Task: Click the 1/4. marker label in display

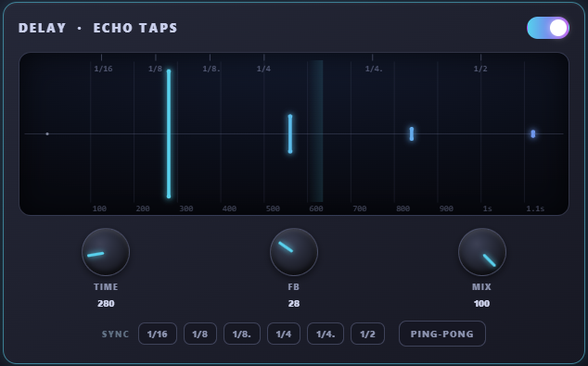Action: click(375, 69)
